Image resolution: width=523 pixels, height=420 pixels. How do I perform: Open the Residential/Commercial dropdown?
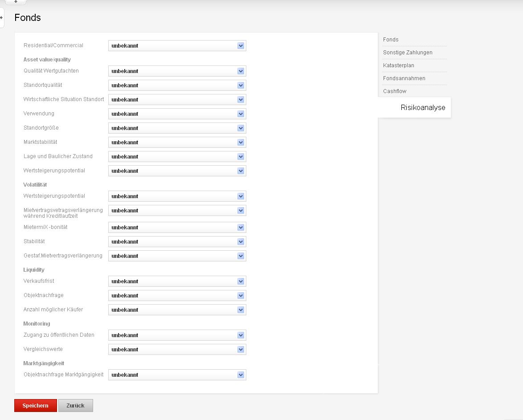coord(177,46)
